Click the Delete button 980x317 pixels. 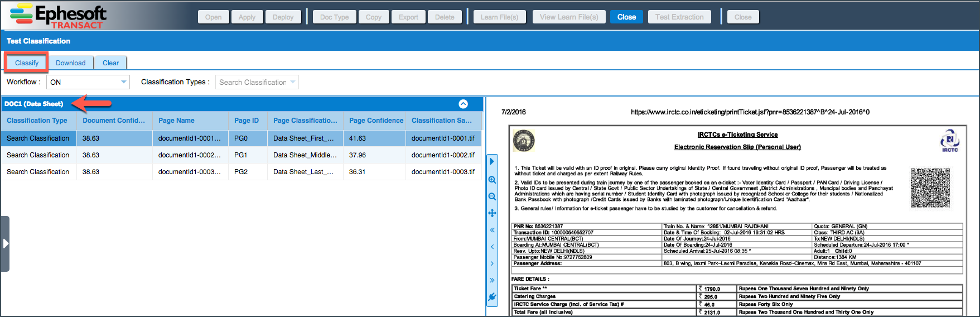click(445, 17)
